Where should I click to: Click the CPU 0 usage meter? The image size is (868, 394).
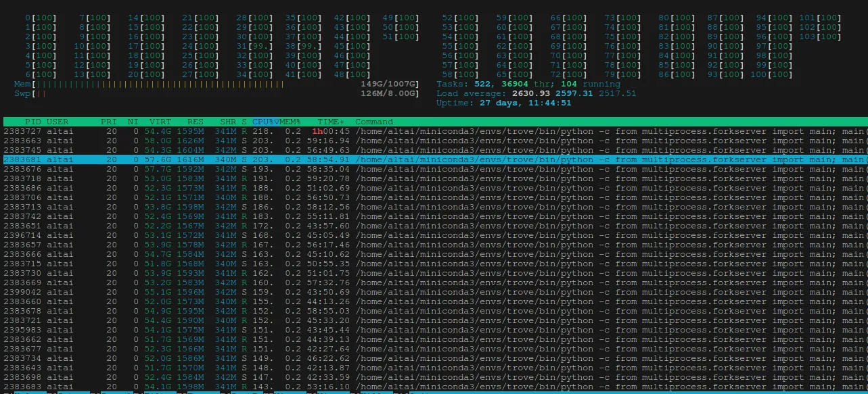41,18
